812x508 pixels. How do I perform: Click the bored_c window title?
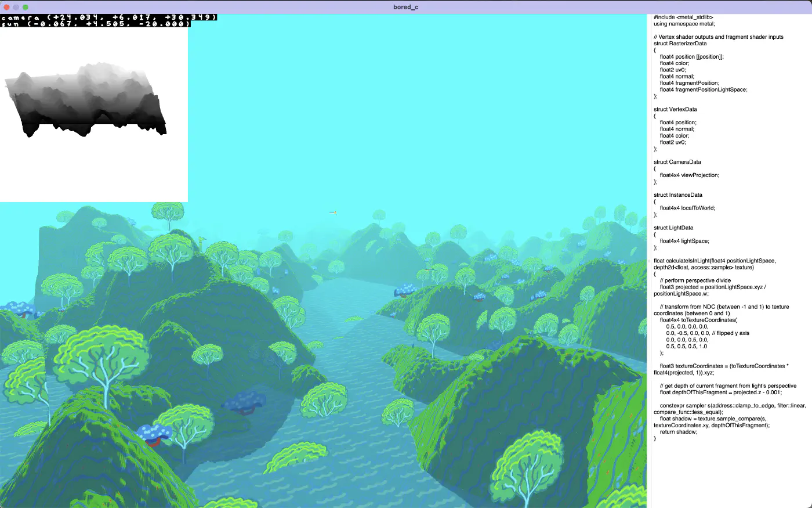(405, 7)
